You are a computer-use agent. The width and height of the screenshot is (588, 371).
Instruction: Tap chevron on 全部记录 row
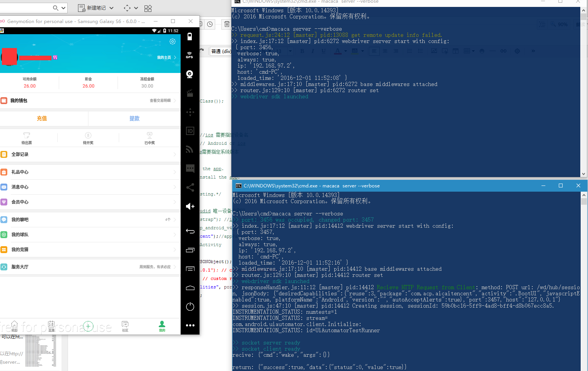tap(175, 154)
